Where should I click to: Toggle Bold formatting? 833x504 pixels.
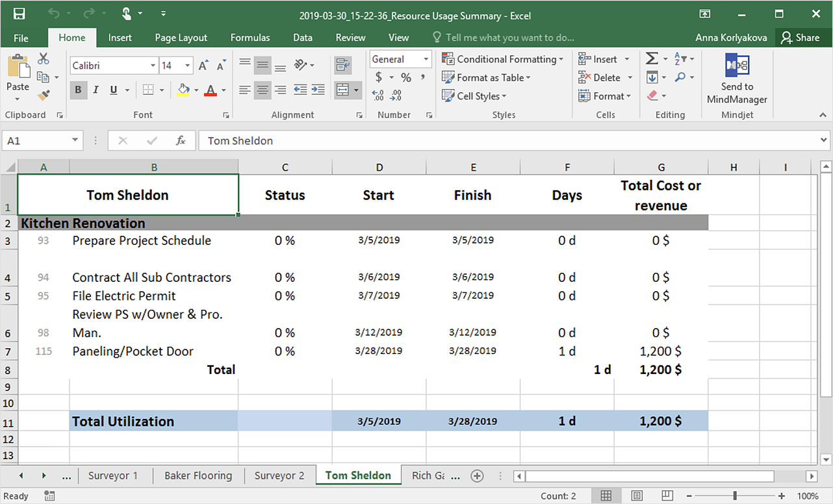pos(79,90)
